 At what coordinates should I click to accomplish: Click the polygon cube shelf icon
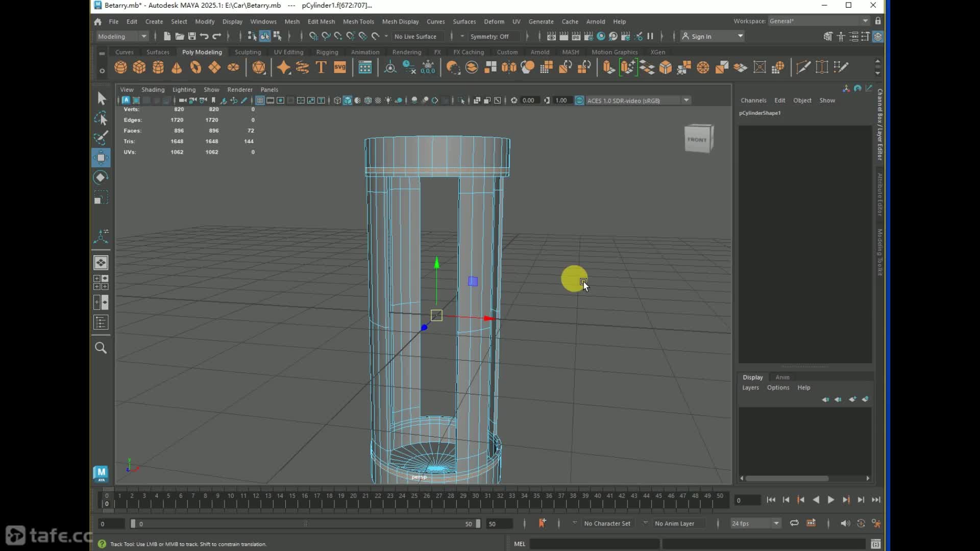139,67
